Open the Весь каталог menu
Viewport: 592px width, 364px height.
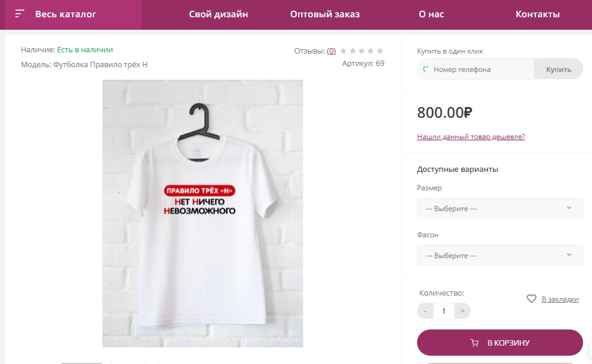pos(65,14)
